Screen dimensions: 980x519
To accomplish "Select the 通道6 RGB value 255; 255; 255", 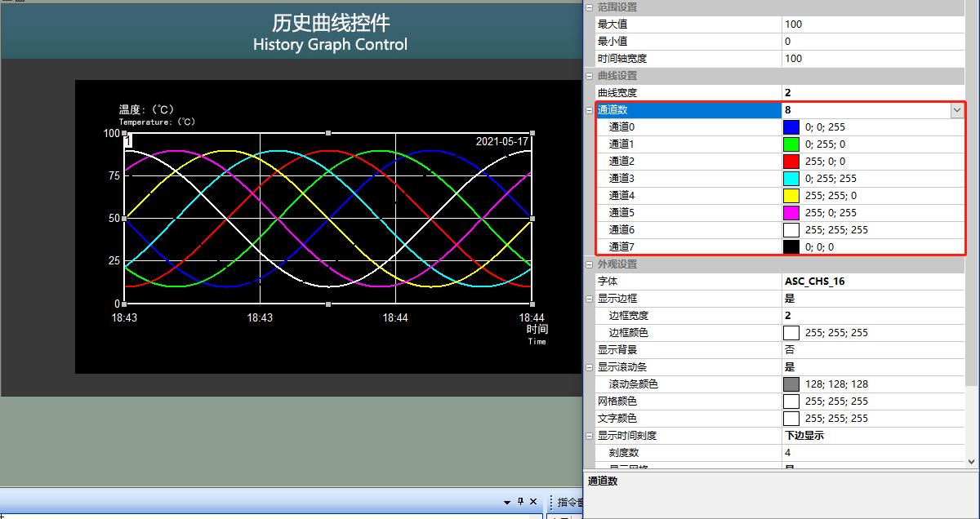I will pos(836,230).
